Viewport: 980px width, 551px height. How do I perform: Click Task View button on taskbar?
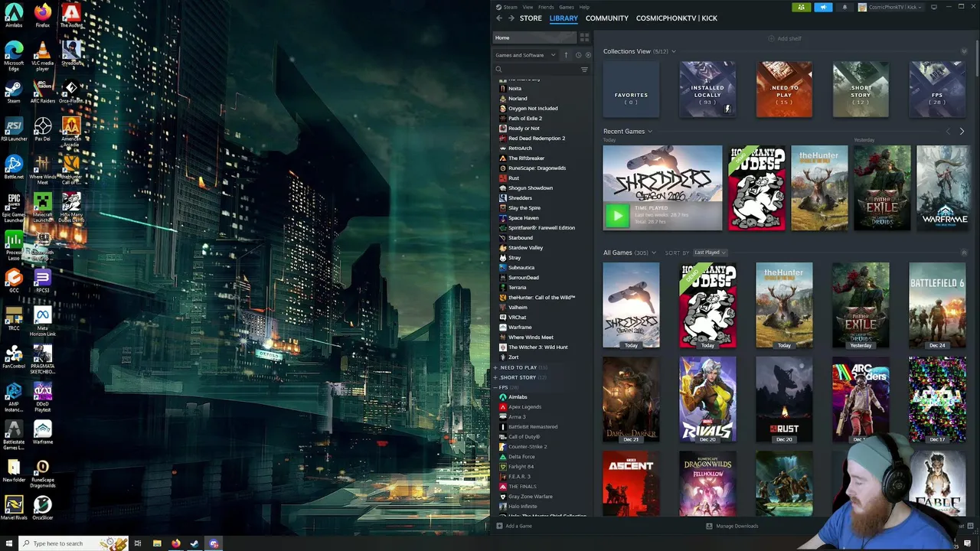click(x=138, y=543)
